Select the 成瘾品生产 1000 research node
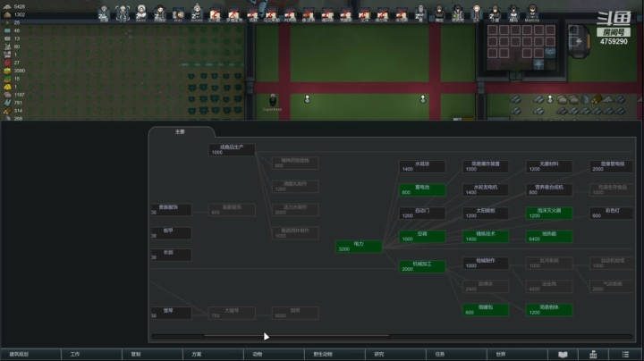This screenshot has width=644, height=361. pyautogui.click(x=232, y=149)
